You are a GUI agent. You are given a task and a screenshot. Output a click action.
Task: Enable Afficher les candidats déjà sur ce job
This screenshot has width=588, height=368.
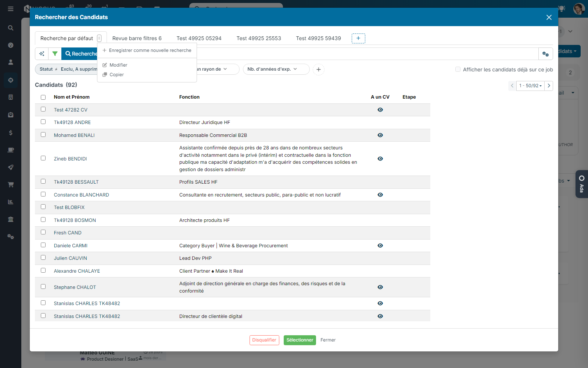tap(458, 69)
